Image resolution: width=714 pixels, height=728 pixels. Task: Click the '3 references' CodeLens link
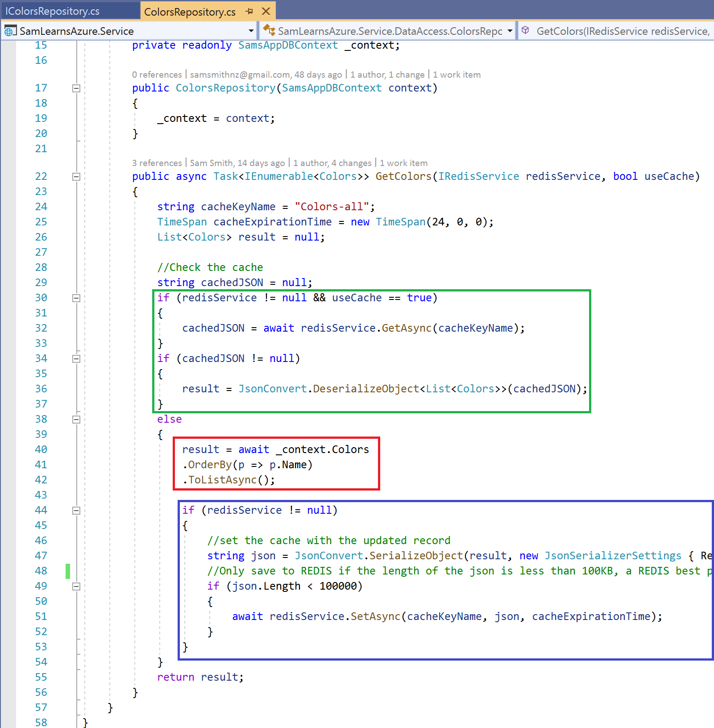(x=157, y=163)
